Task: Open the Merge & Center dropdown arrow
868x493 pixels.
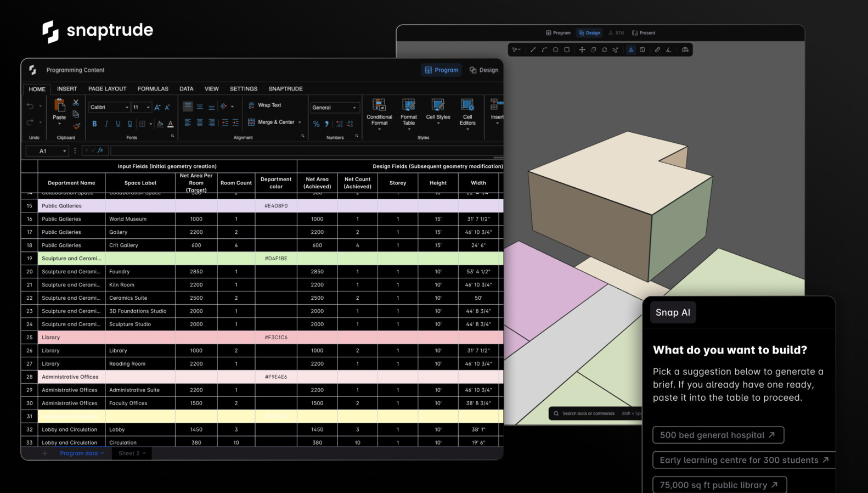Action: (x=300, y=122)
